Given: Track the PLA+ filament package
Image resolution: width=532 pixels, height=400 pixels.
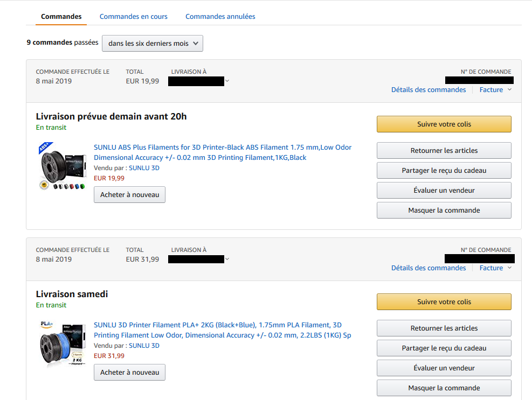Looking at the screenshot, I should (444, 302).
